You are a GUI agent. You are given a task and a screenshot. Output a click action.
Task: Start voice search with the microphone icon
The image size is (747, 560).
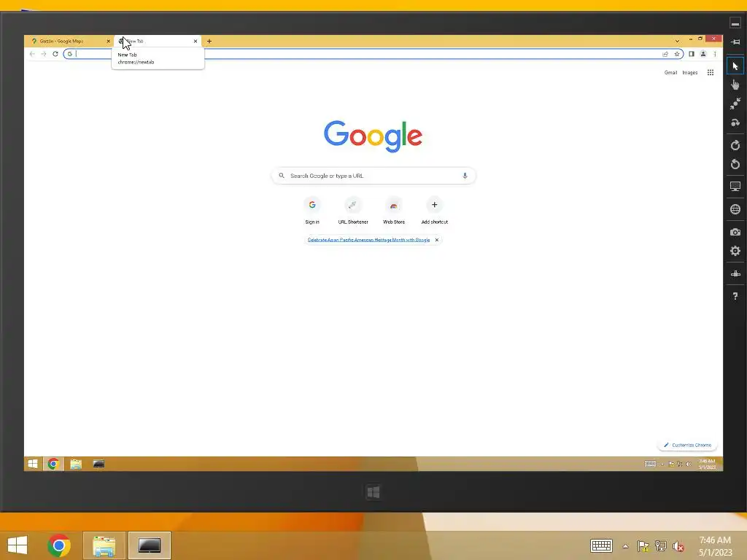coord(465,176)
